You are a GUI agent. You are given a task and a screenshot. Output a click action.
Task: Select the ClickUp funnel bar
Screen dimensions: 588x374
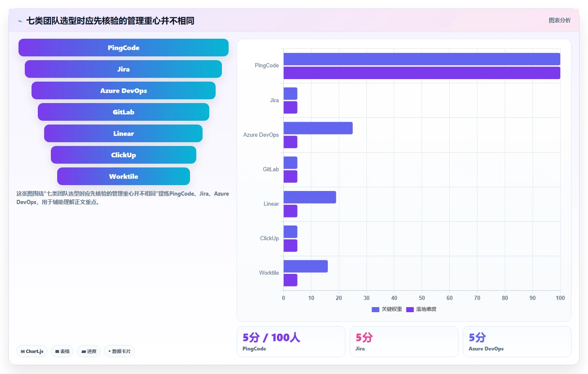[124, 155]
